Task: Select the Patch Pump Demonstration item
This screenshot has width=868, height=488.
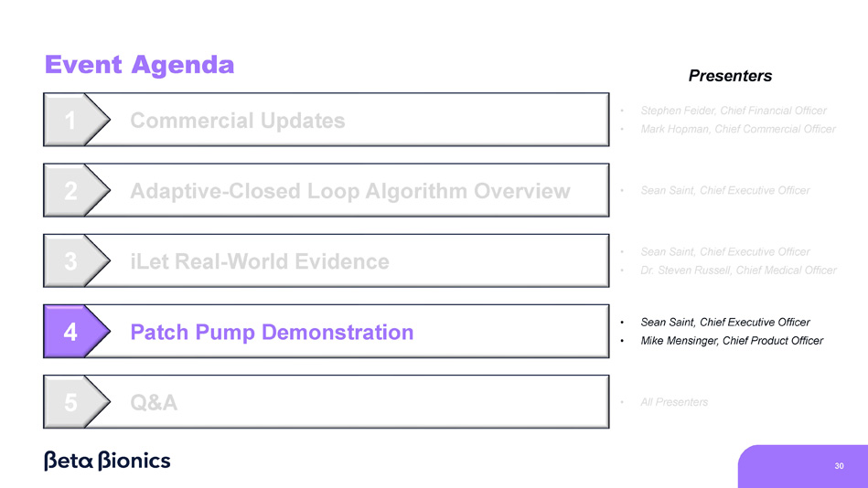Action: [x=272, y=332]
